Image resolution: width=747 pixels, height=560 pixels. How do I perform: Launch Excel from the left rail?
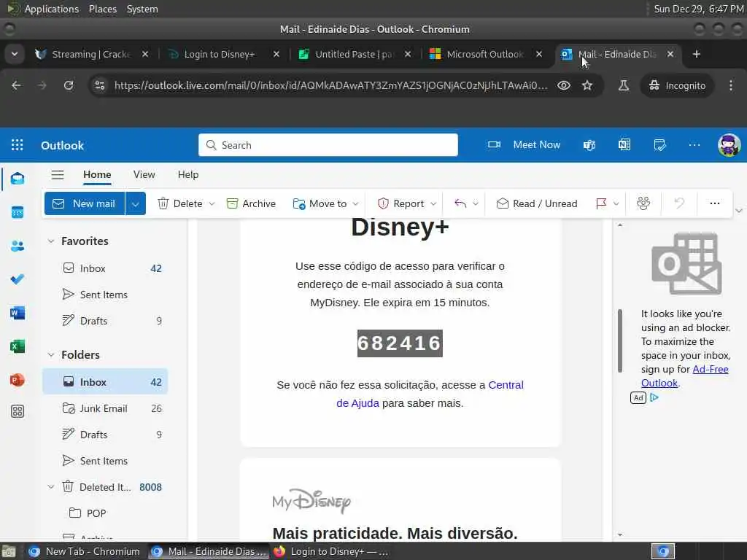pyautogui.click(x=18, y=346)
